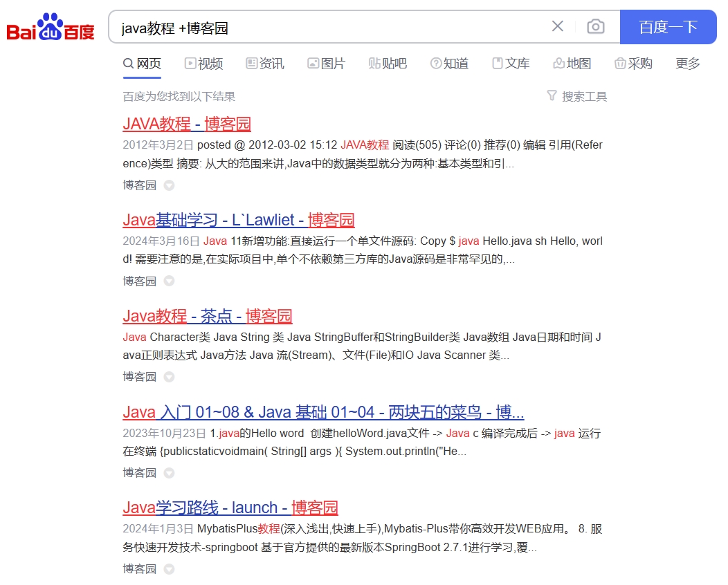Screen dimensions: 728x585
Task: Click the picture icon beside 图片
Action: 313,63
